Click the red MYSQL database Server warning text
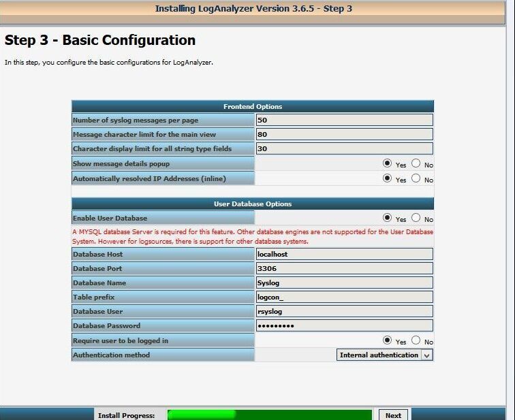 tap(253, 237)
